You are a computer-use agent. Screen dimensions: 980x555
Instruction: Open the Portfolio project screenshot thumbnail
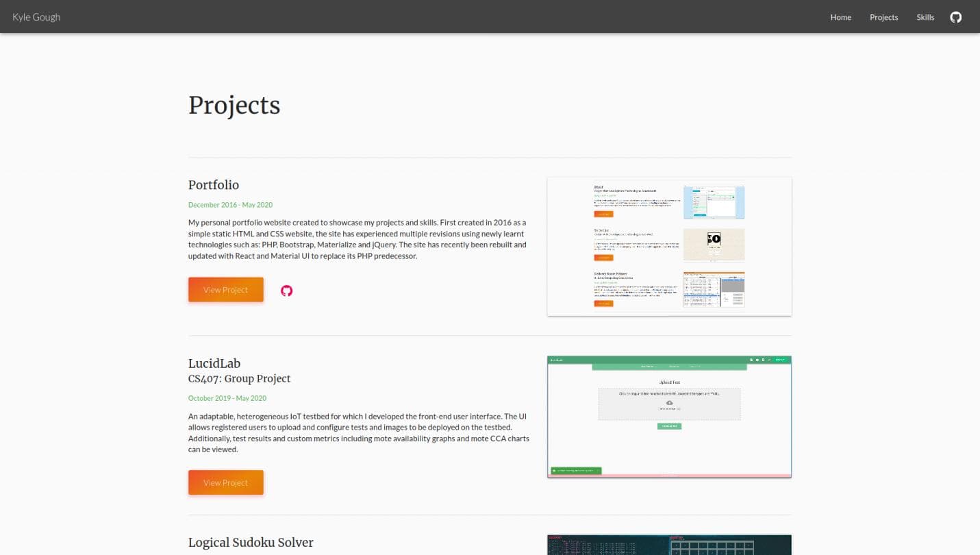click(x=669, y=247)
